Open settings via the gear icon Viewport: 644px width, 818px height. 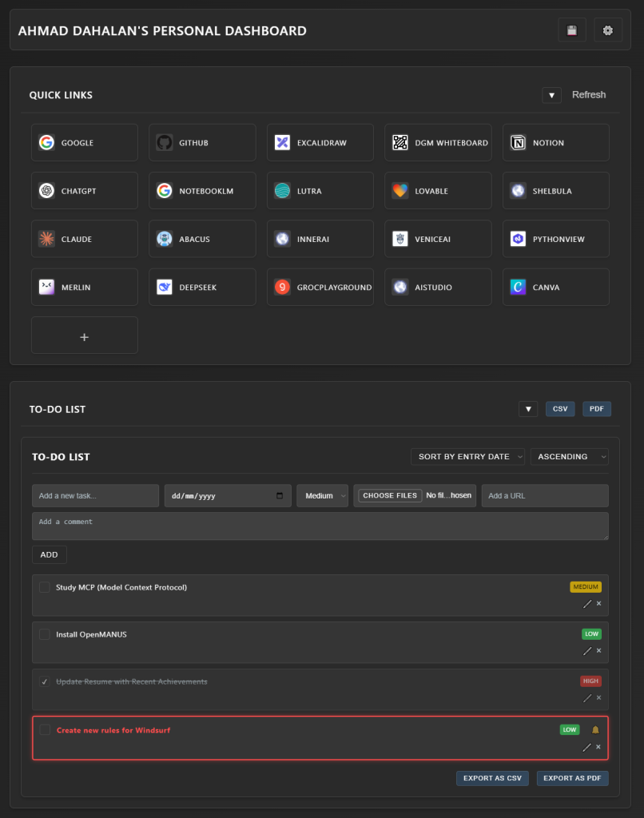(607, 30)
